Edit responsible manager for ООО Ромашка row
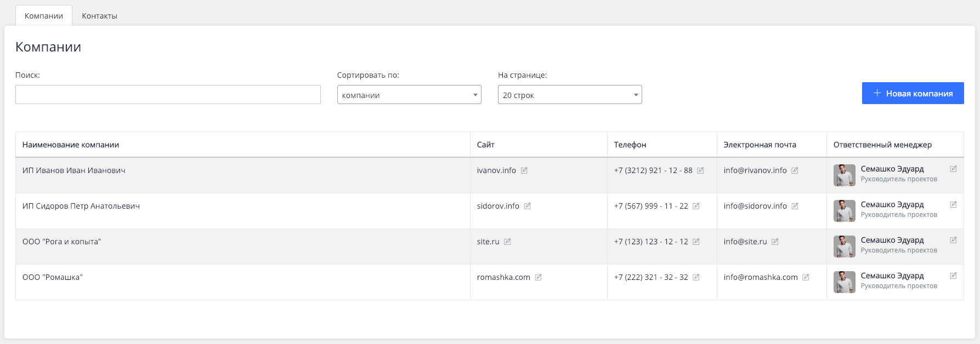Viewport: 980px width, 344px height. coord(953,276)
